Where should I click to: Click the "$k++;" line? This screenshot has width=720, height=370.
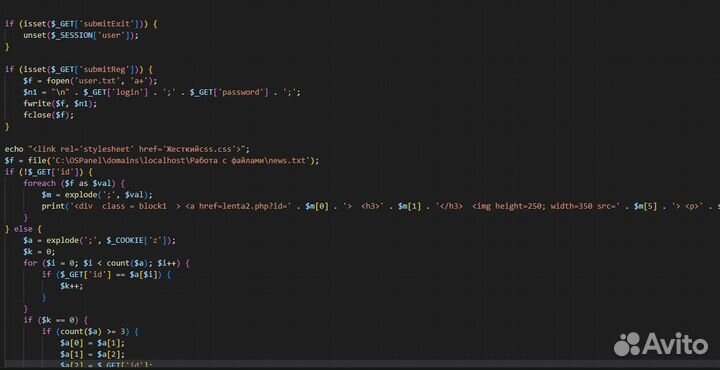pyautogui.click(x=72, y=286)
